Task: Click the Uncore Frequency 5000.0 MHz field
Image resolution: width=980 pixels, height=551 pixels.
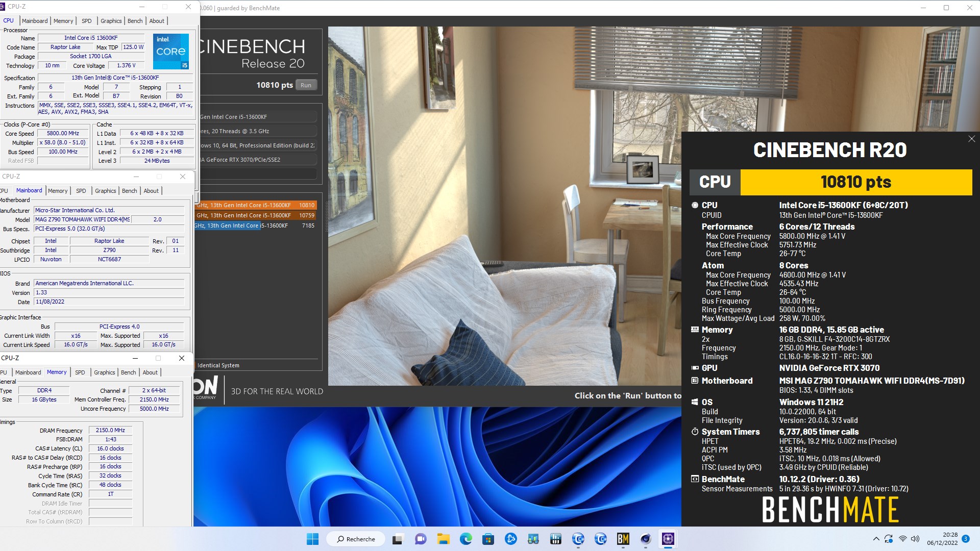Action: pos(154,409)
